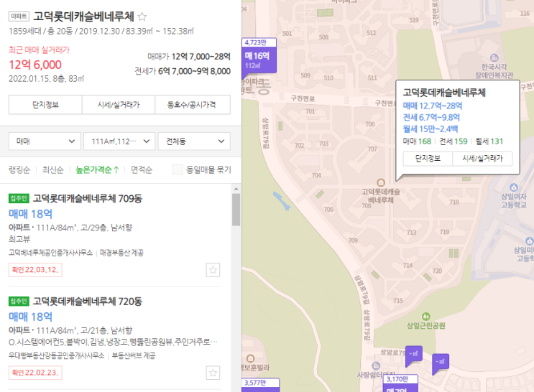
Task: Open the 단지정보 tab in left panel
Action: coord(45,105)
